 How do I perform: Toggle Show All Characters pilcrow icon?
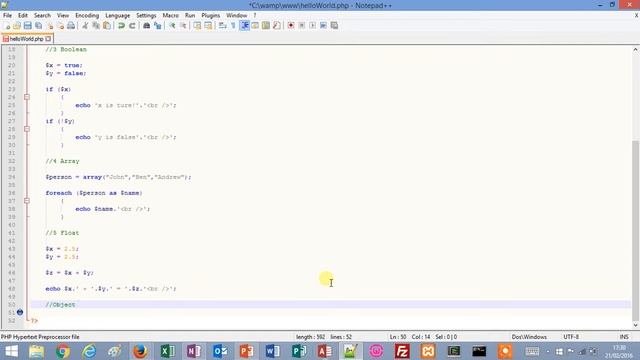233,26
